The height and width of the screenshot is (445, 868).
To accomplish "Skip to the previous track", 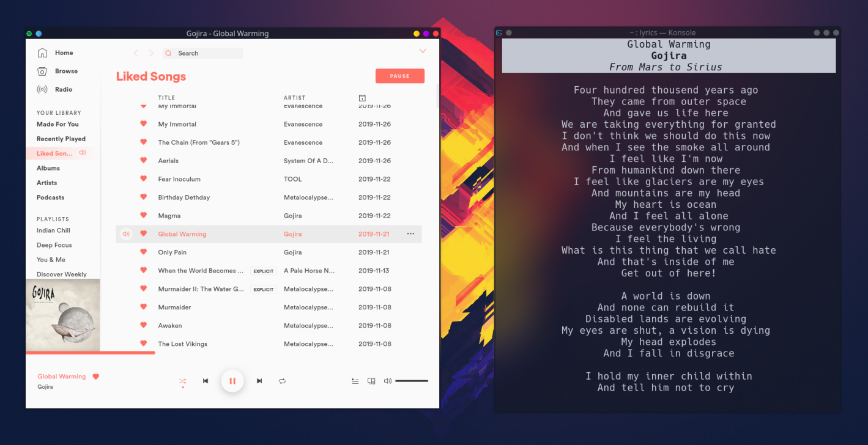I will (x=206, y=381).
